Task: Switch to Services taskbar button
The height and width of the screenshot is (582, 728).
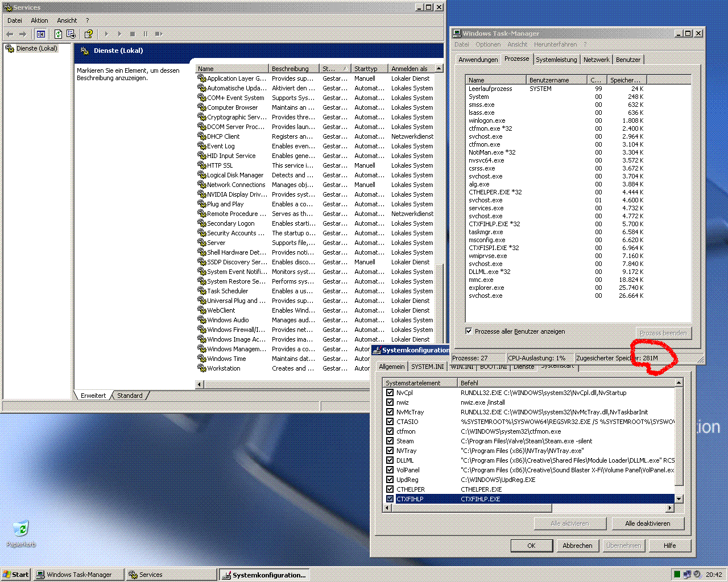Action: [x=171, y=575]
